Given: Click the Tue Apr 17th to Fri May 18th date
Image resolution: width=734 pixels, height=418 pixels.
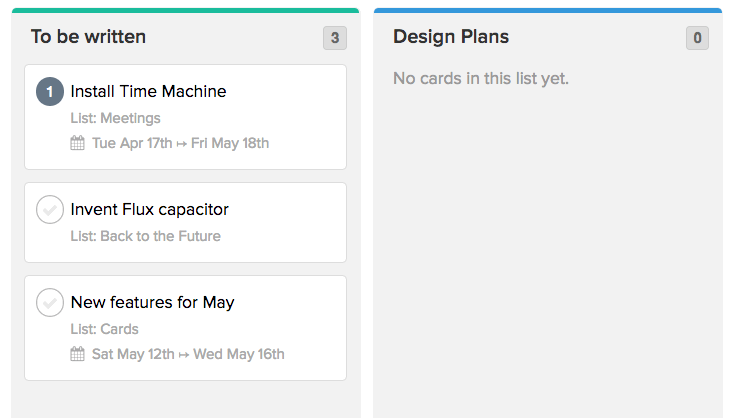Looking at the screenshot, I should 180,143.
